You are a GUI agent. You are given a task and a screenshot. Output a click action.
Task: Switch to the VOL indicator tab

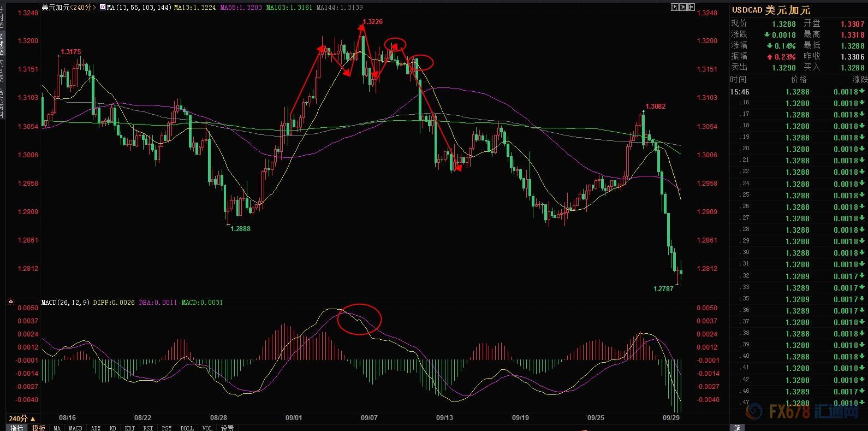tap(207, 428)
